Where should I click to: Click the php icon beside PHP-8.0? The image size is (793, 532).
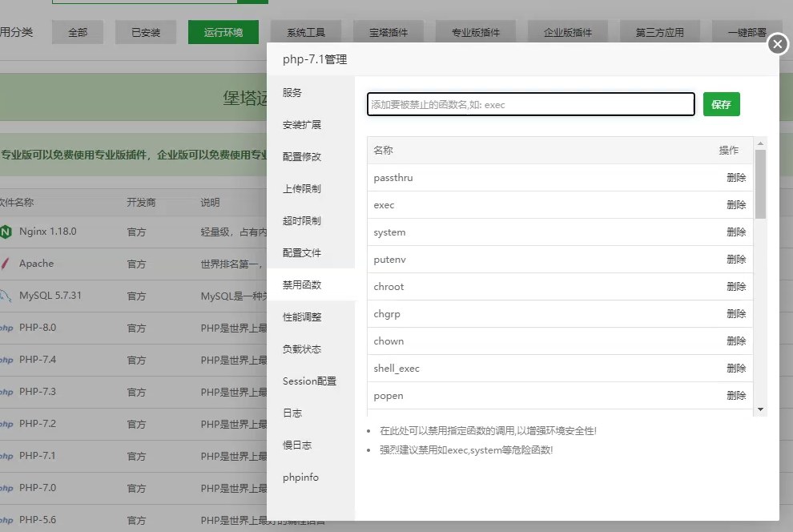click(x=6, y=328)
